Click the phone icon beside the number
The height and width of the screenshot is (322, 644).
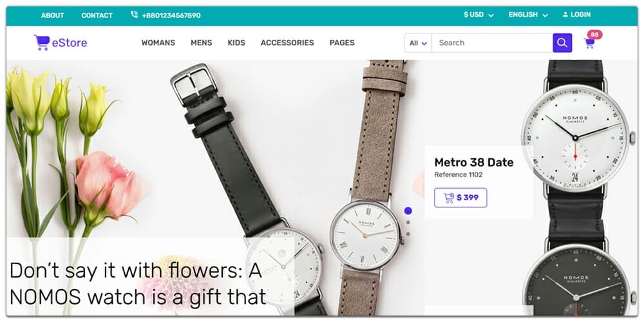point(135,15)
